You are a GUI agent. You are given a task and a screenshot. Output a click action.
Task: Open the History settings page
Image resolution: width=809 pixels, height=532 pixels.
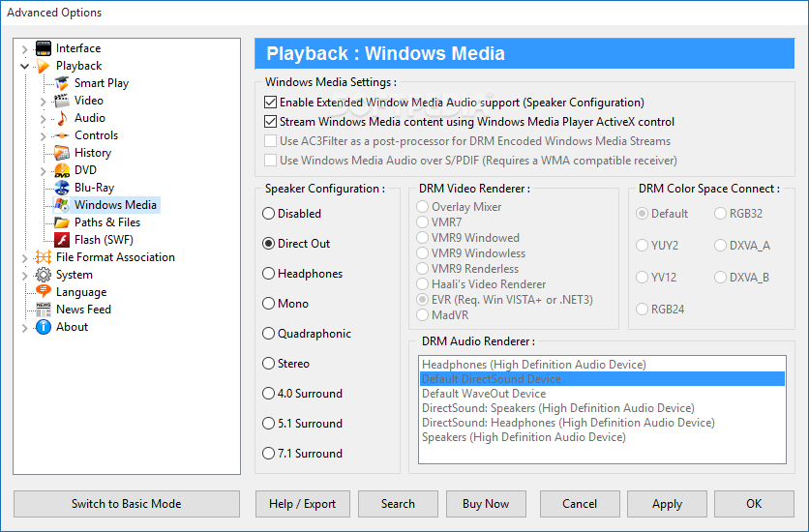pos(93,153)
